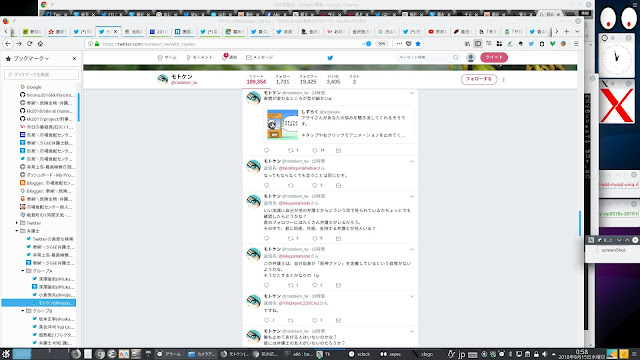Open Twitter モーメント navigation item
The height and width of the screenshot is (360, 640).
click(x=199, y=58)
